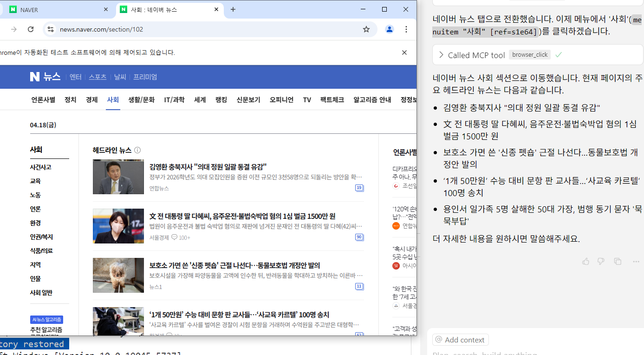Open a new Chrome tab
644x355 pixels.
pyautogui.click(x=233, y=9)
